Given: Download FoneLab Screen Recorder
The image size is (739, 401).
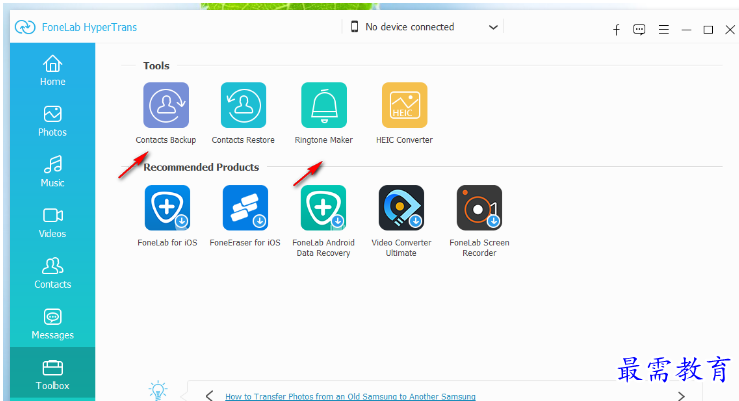Looking at the screenshot, I should [x=479, y=208].
